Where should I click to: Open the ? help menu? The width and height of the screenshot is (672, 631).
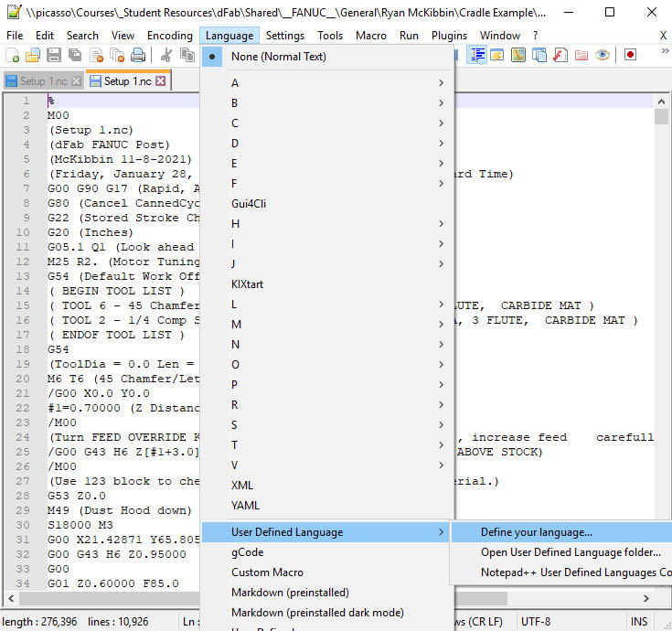point(535,36)
